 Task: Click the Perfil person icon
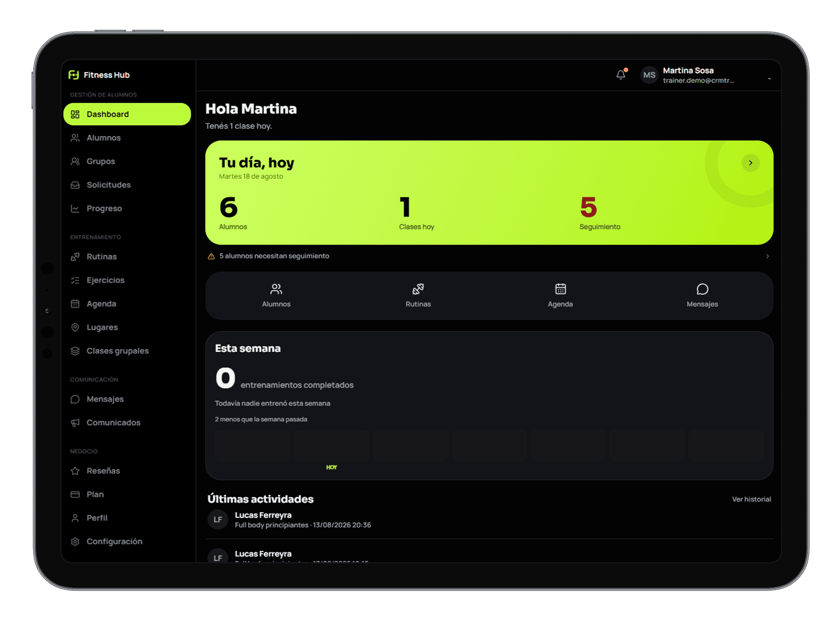(x=75, y=518)
